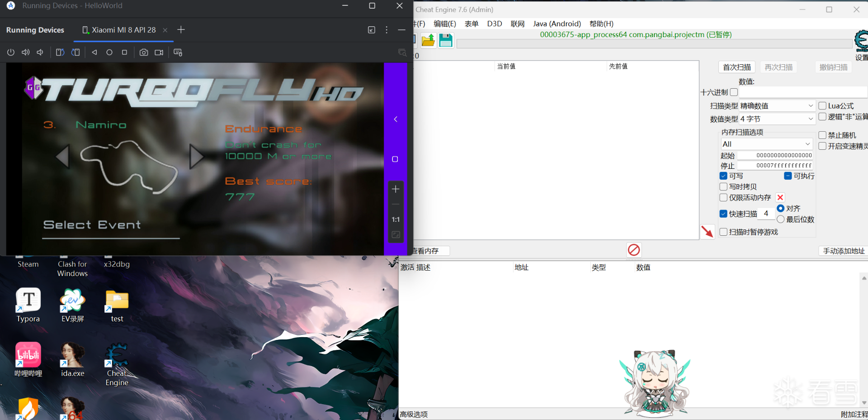The width and height of the screenshot is (868, 420).
Task: Toggle the 十六进制 hex checkbox
Action: [734, 92]
